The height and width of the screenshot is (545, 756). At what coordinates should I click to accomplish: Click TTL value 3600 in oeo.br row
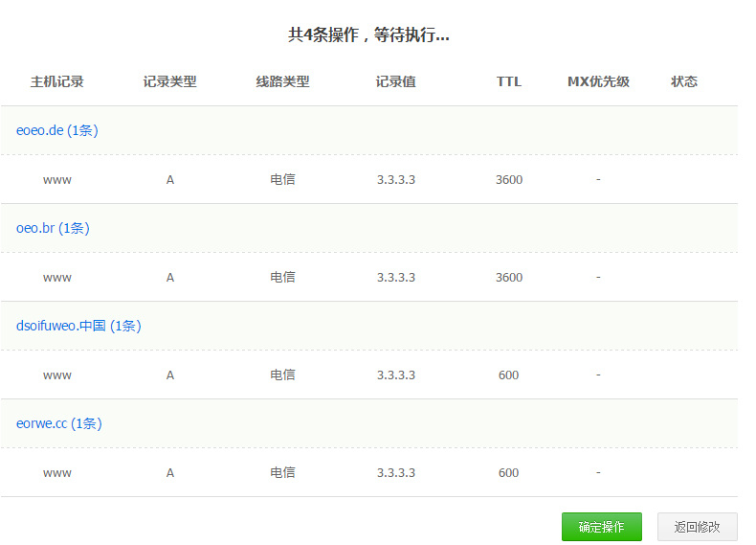509,277
